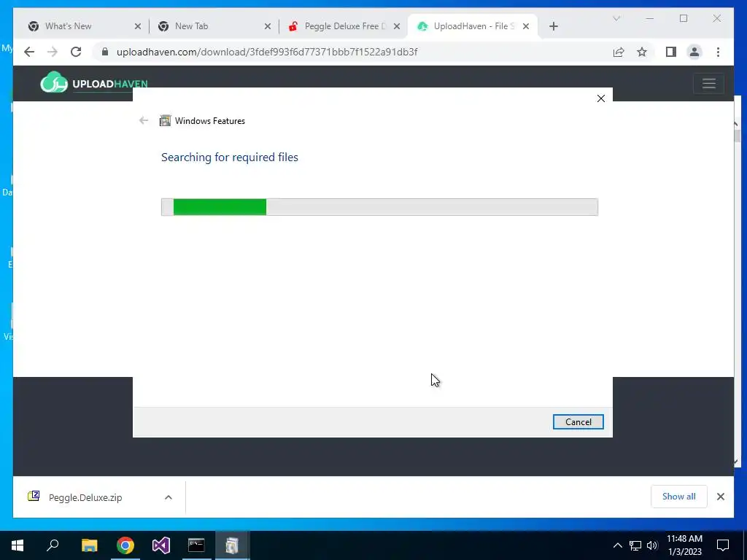Screen dimensions: 747x560
Task: Show all downloads
Action: 678,496
